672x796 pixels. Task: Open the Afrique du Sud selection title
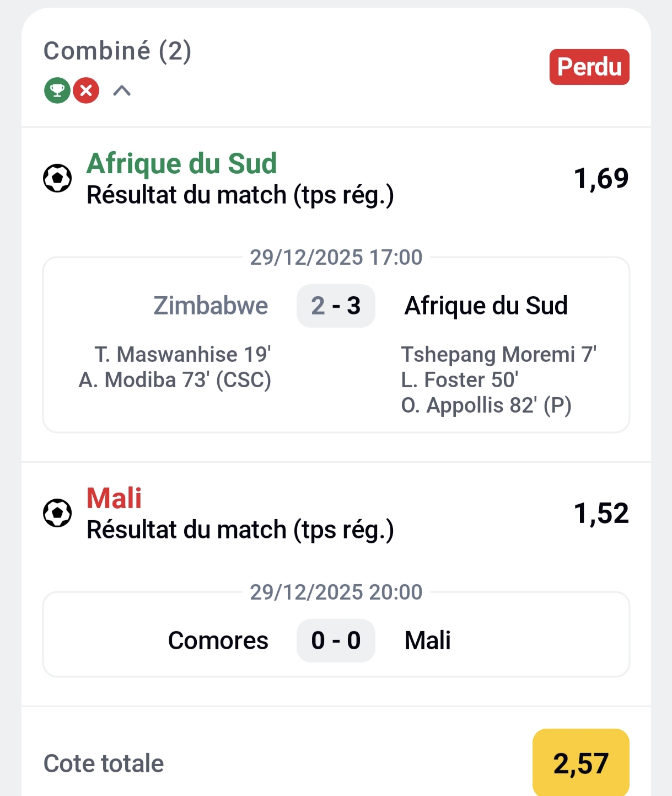181,164
